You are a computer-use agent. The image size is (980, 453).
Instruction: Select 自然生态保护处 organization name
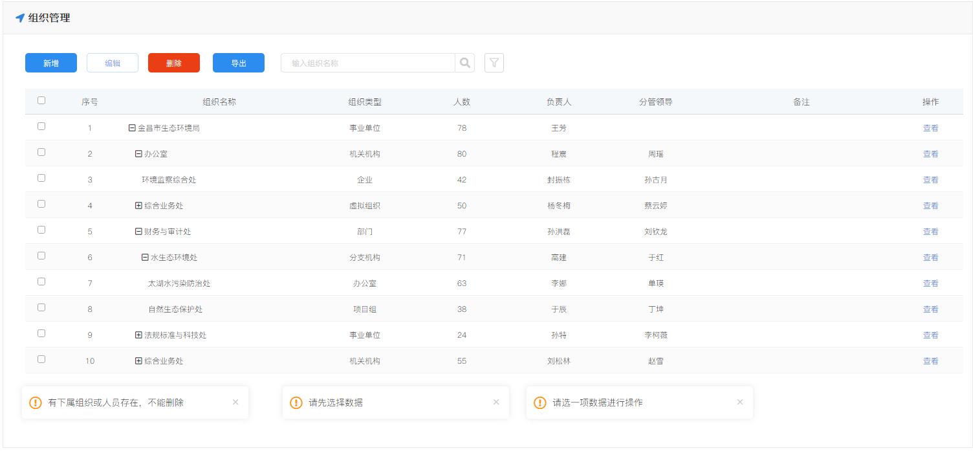(x=175, y=309)
